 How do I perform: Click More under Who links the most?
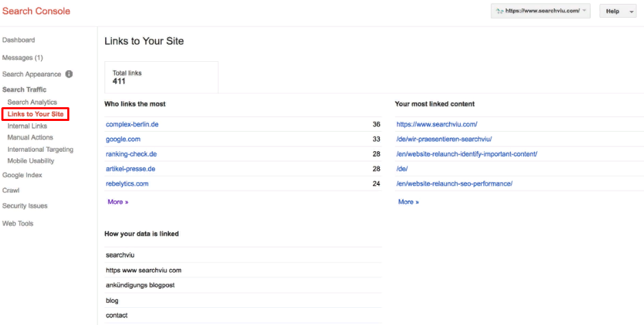(x=118, y=202)
